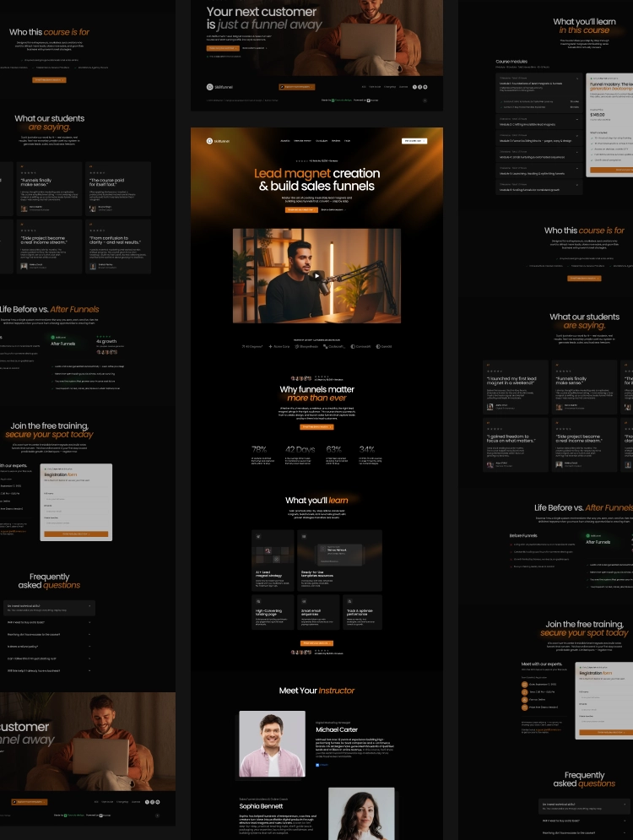The height and width of the screenshot is (840, 633).
Task: Click the $149.00 price in the pricing card
Action: point(597,115)
